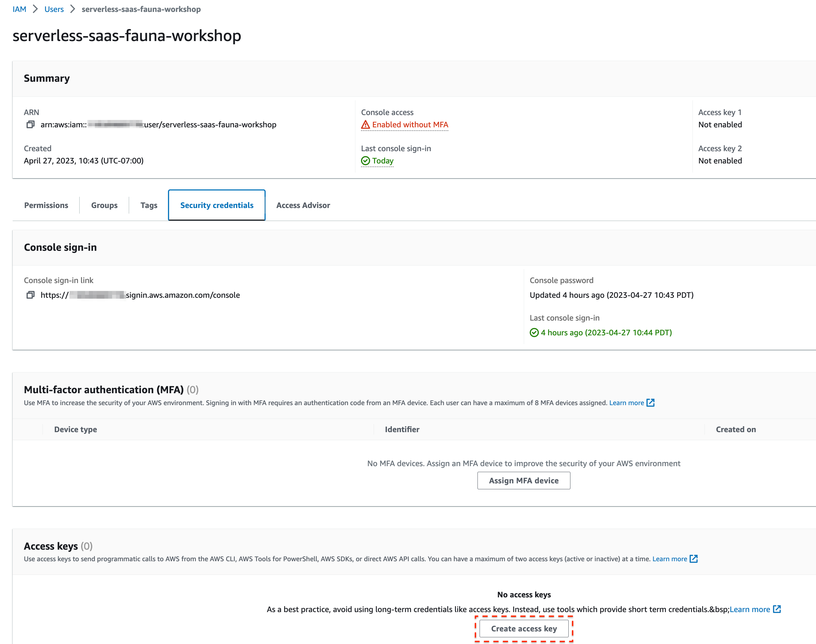Select serverless-saas-fauna-workshop in the breadcrumb
The height and width of the screenshot is (644, 816).
click(x=141, y=9)
